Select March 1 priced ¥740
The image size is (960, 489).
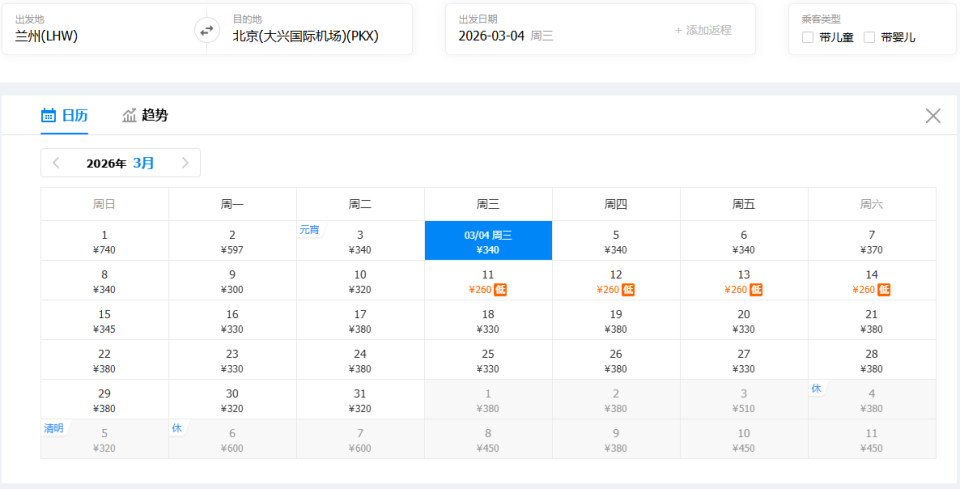tap(105, 241)
